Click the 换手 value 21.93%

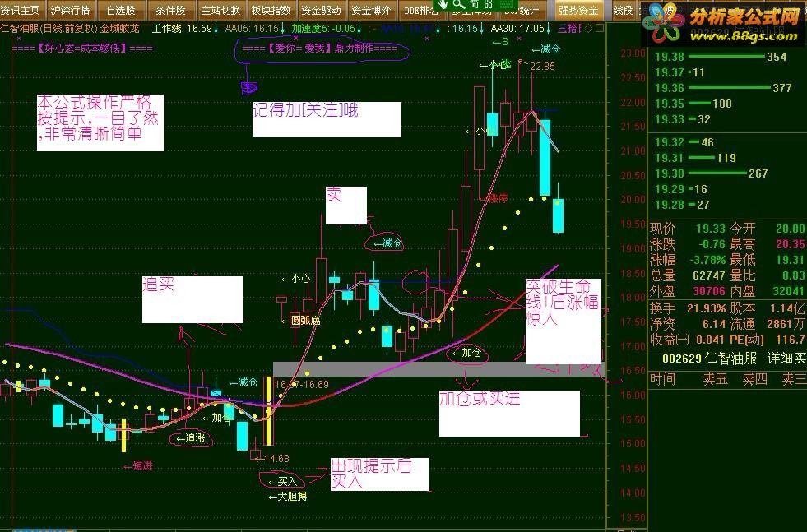point(706,308)
